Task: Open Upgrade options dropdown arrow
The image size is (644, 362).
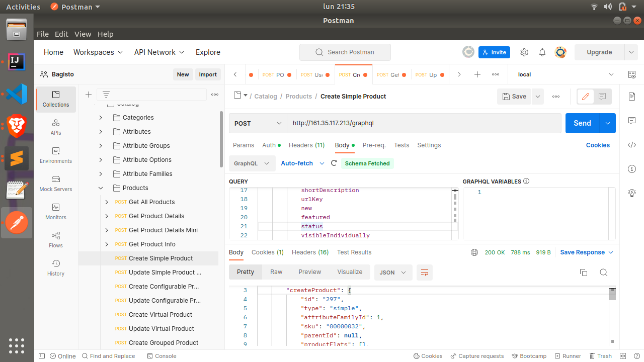Action: click(x=631, y=52)
